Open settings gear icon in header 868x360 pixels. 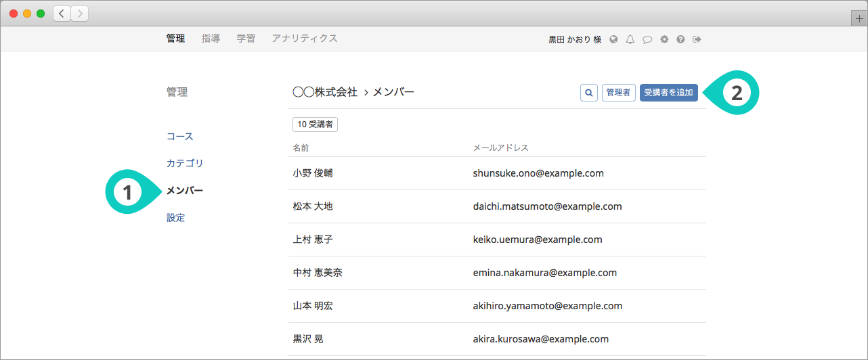tap(664, 39)
